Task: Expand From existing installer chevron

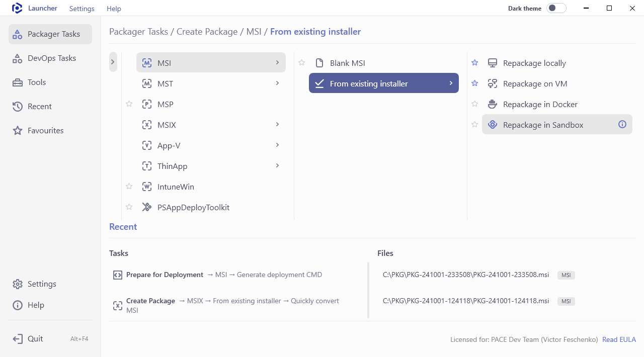Action: 451,83
